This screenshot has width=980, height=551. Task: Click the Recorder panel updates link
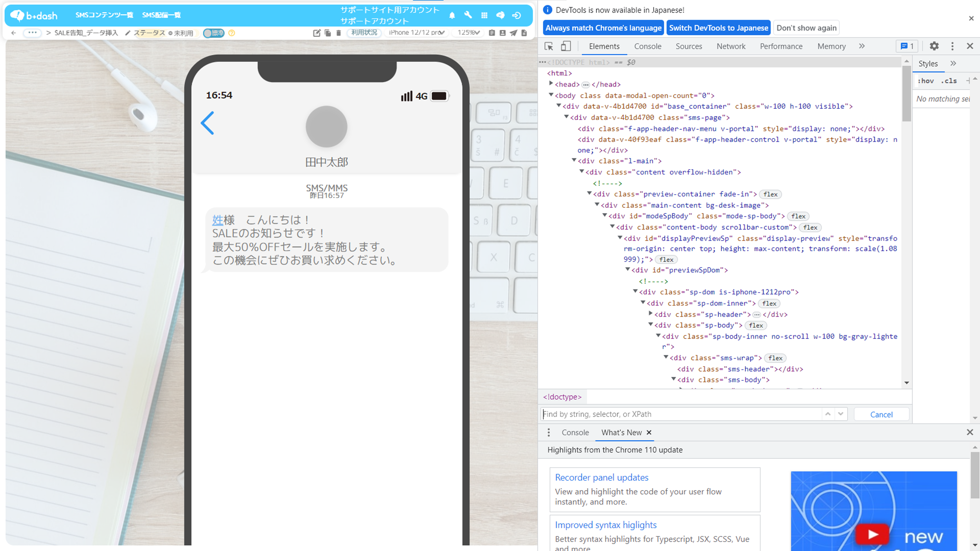click(601, 477)
